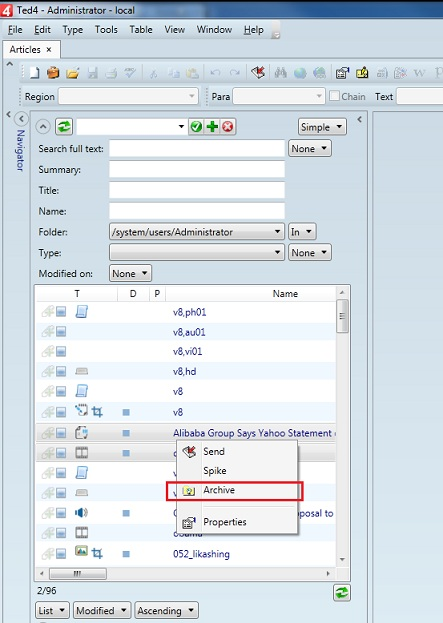The image size is (443, 623).
Task: Click the scissors cut icon
Action: 153,73
